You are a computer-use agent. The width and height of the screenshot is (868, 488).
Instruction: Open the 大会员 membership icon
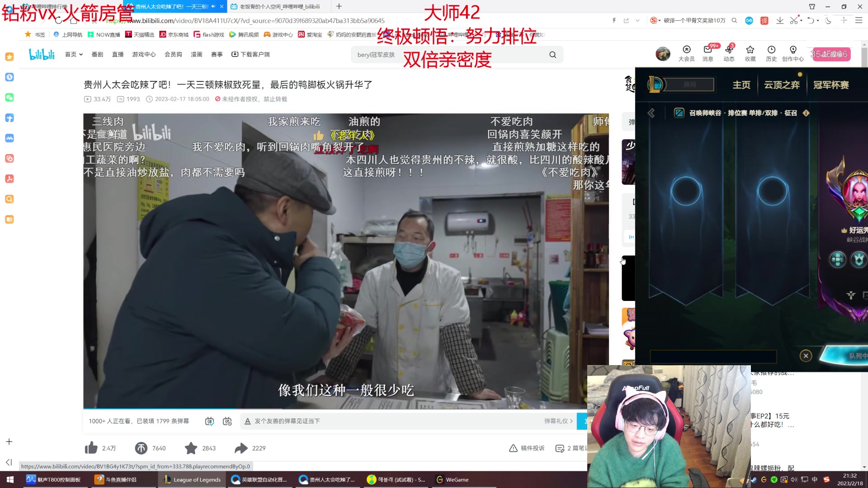[686, 53]
